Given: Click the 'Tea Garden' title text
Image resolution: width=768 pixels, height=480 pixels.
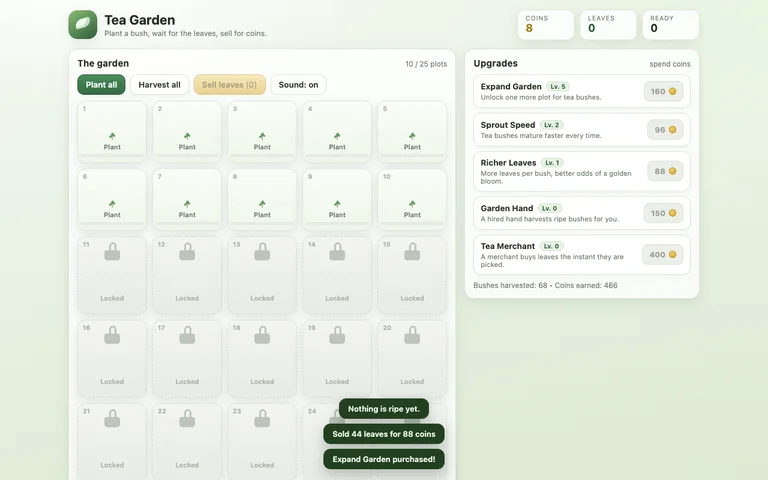Looking at the screenshot, I should [140, 20].
